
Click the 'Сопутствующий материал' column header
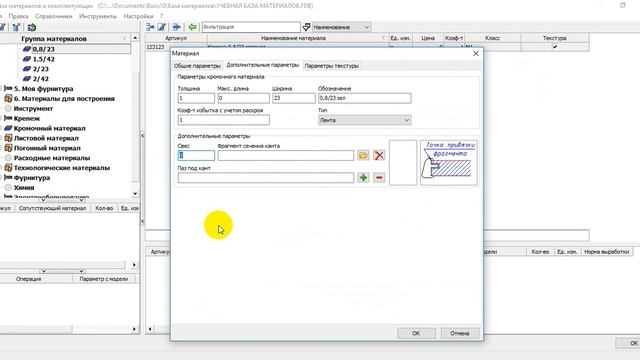[x=52, y=208]
